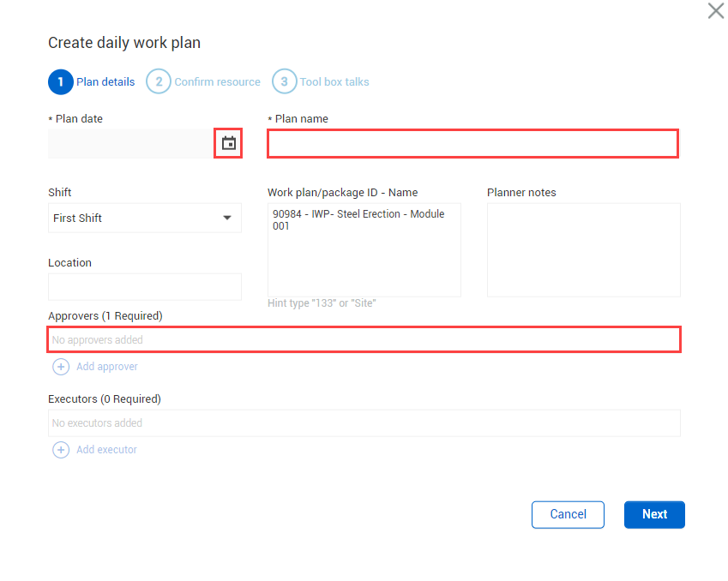Go to the Tool box talks step
The height and width of the screenshot is (581, 728).
(x=334, y=82)
